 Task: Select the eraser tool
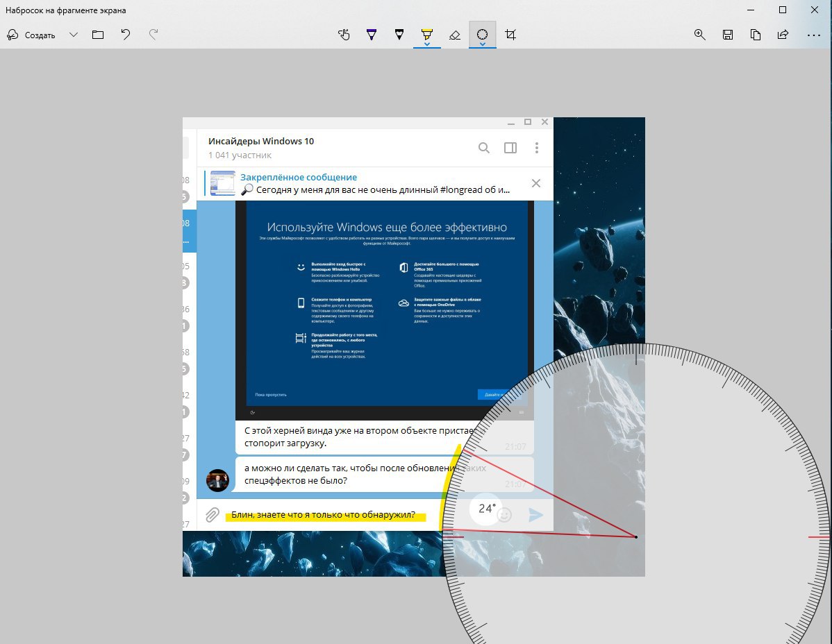pos(455,35)
